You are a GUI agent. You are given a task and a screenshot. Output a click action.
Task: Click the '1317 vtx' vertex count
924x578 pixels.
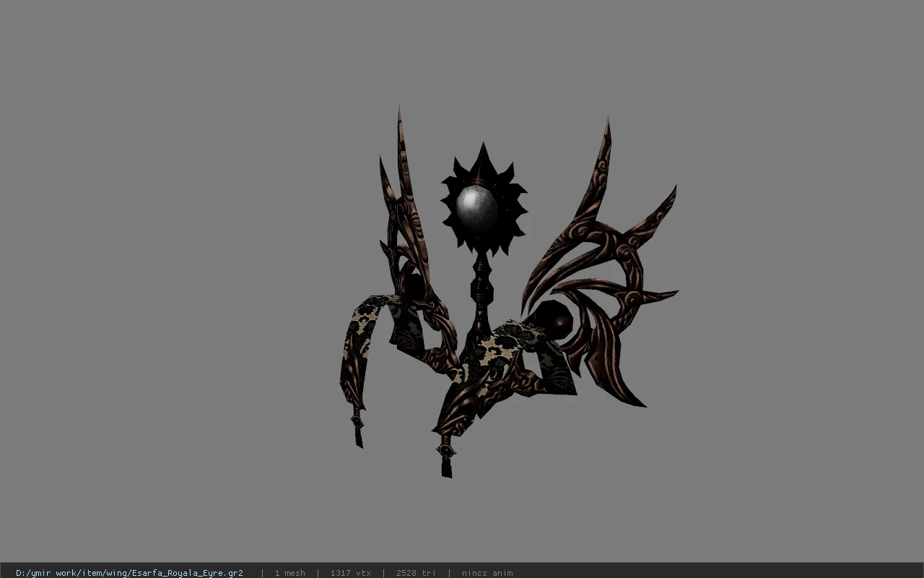click(351, 573)
